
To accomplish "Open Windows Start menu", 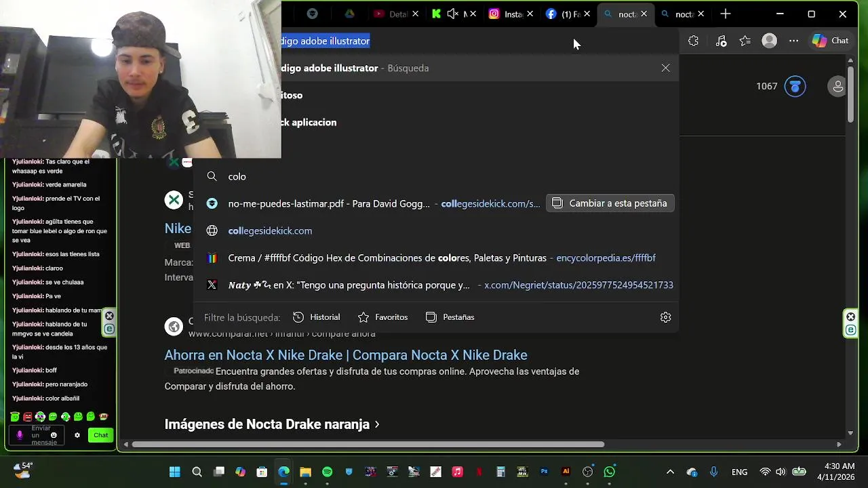I will [175, 472].
